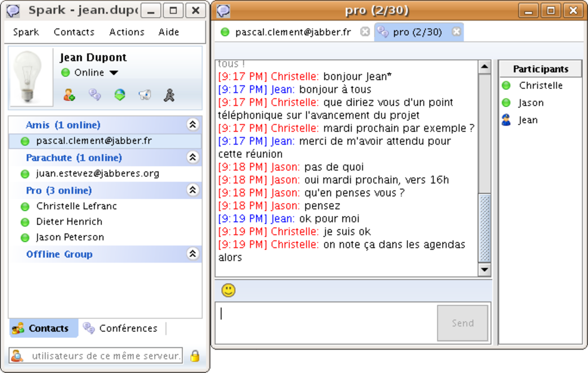Select contact juan.estevez@jabberes.org
This screenshot has width=588, height=373.
click(105, 173)
